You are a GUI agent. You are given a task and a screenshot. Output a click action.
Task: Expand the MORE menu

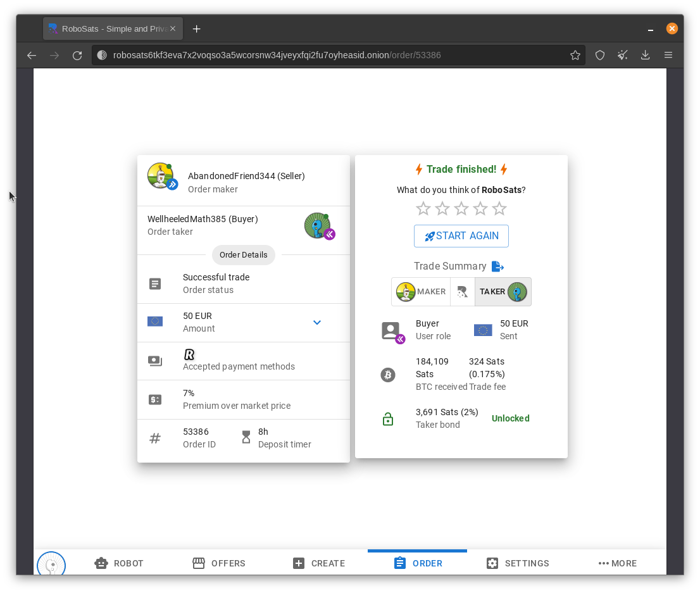[x=618, y=563]
